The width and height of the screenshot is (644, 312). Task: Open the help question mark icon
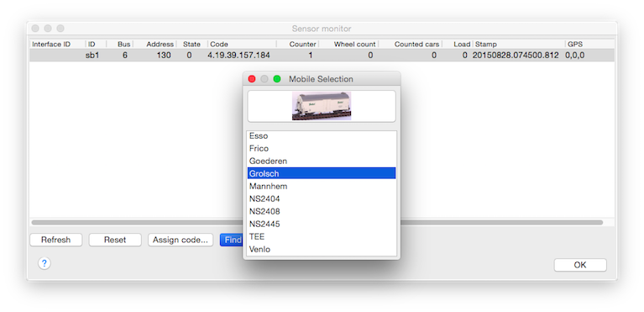pyautogui.click(x=45, y=263)
